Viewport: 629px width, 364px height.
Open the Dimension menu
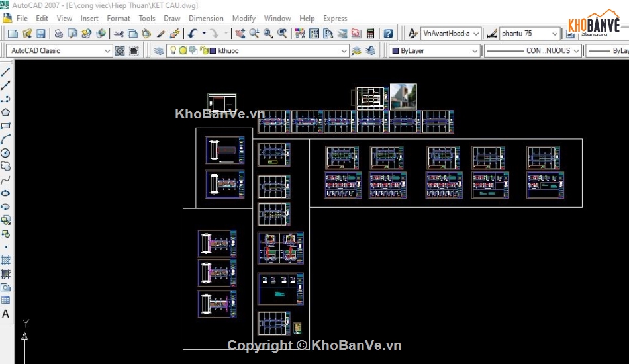[x=206, y=18]
